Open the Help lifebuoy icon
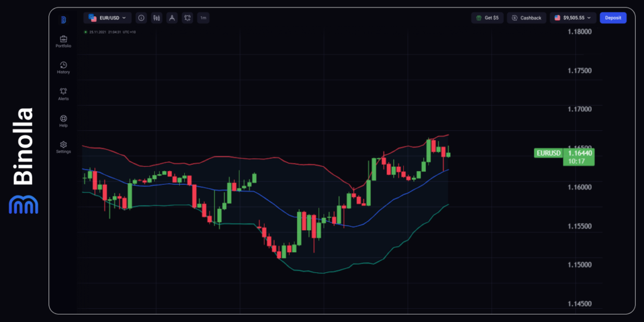Image resolution: width=644 pixels, height=322 pixels. pyautogui.click(x=64, y=118)
